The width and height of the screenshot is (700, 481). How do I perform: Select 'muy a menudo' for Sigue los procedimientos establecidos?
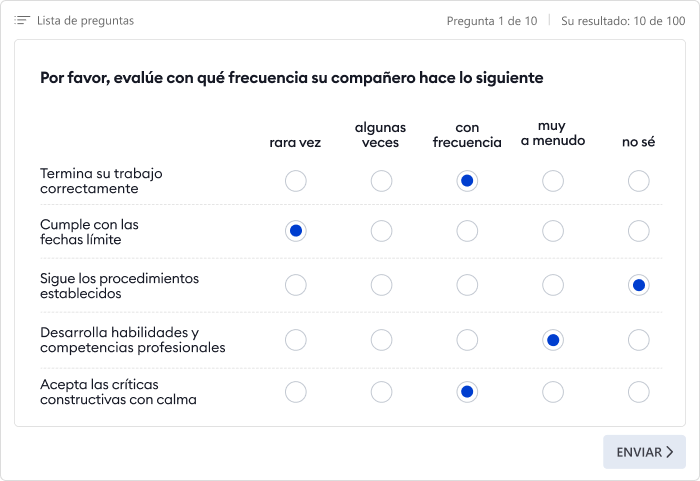click(x=553, y=285)
